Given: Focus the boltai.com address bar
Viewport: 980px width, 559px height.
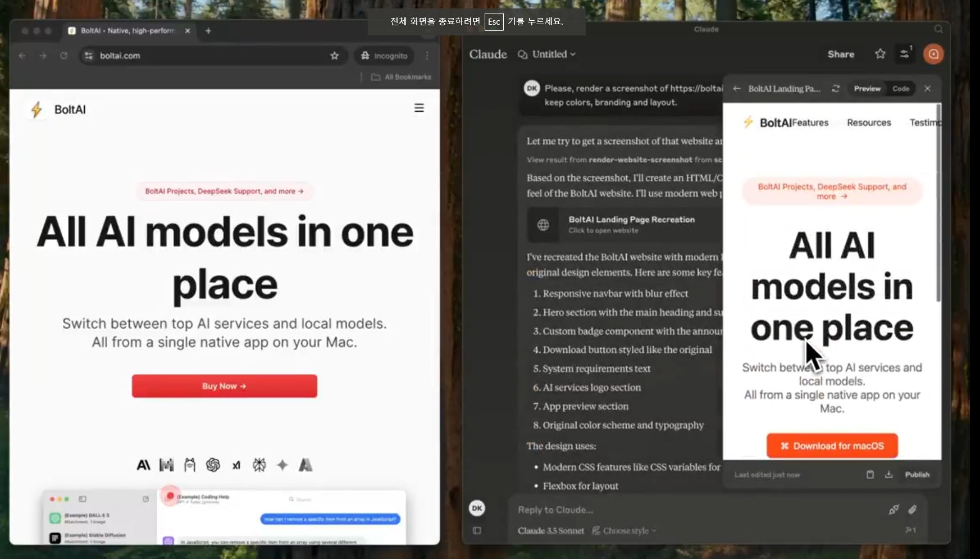Looking at the screenshot, I should point(213,56).
